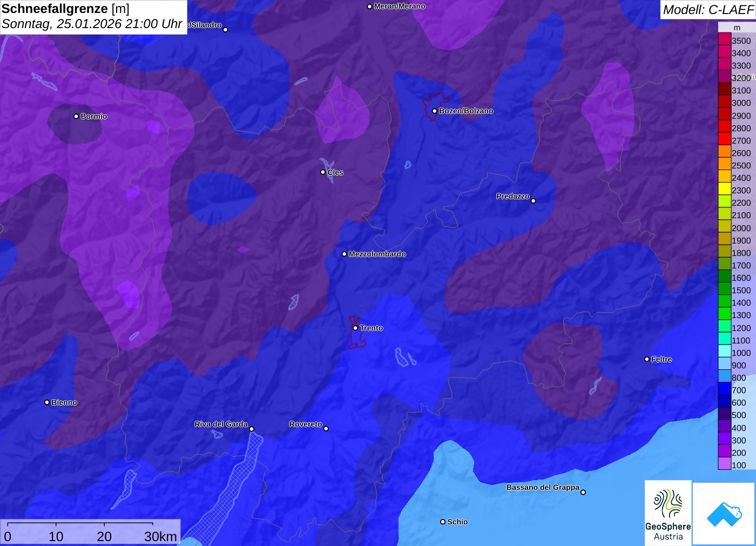Screen dimensions: 756x546
Task: Click the "Modell: C-LAEF" label
Action: 708,10
